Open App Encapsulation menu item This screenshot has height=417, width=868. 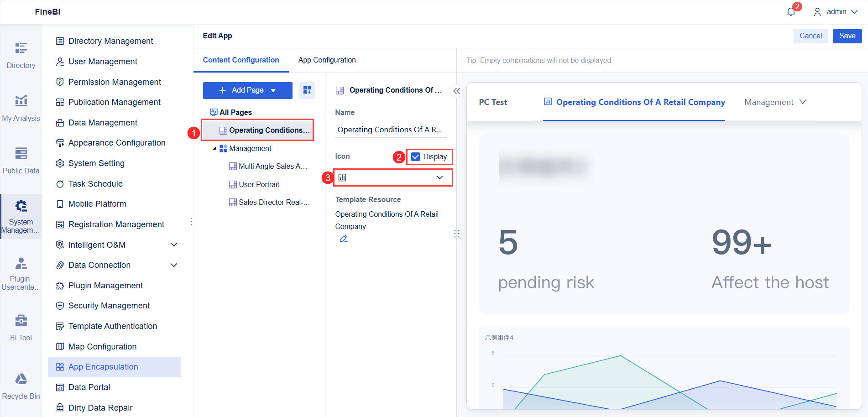[x=115, y=367]
